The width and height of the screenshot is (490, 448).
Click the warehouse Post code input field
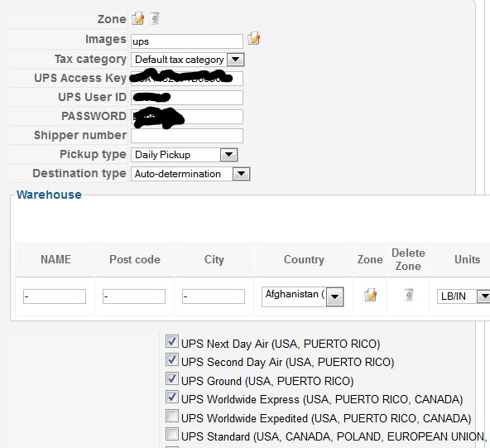point(134,296)
